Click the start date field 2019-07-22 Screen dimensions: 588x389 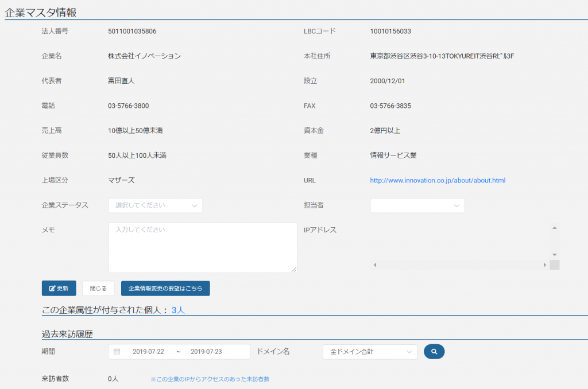pyautogui.click(x=150, y=352)
